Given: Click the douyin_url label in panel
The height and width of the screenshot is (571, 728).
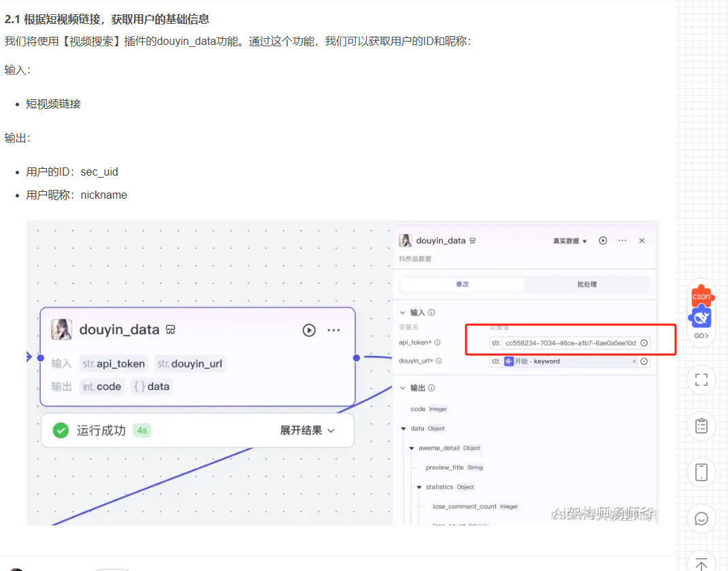Looking at the screenshot, I should pyautogui.click(x=416, y=361).
